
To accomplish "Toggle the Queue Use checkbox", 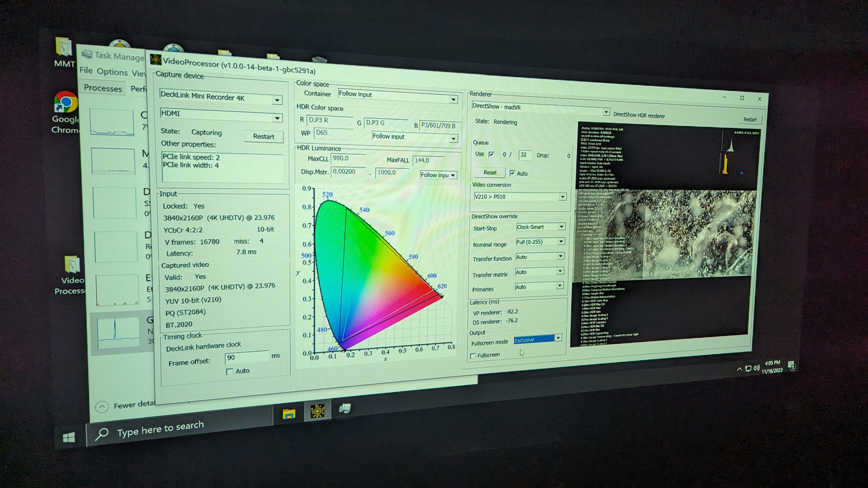I will point(491,154).
